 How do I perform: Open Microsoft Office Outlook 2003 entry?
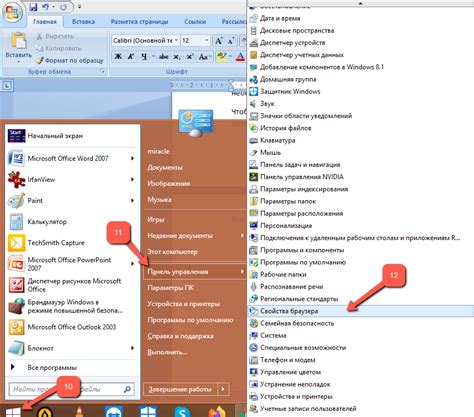point(72,327)
